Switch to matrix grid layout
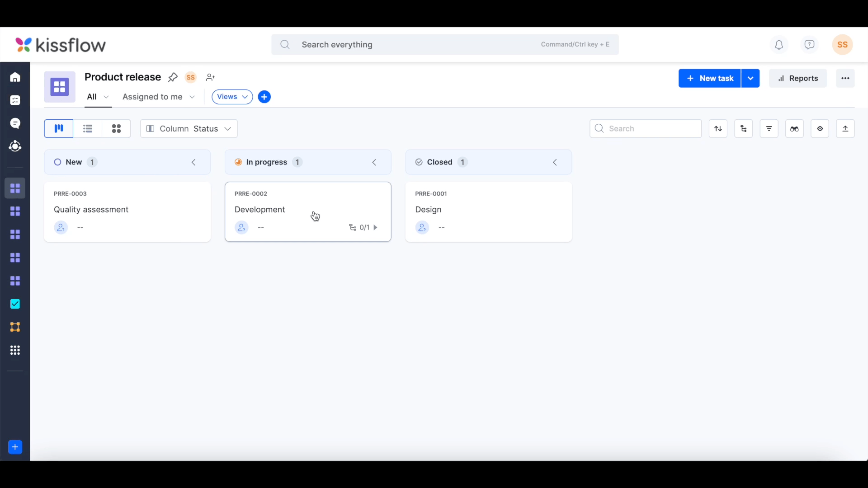This screenshot has width=868, height=488. pyautogui.click(x=117, y=129)
